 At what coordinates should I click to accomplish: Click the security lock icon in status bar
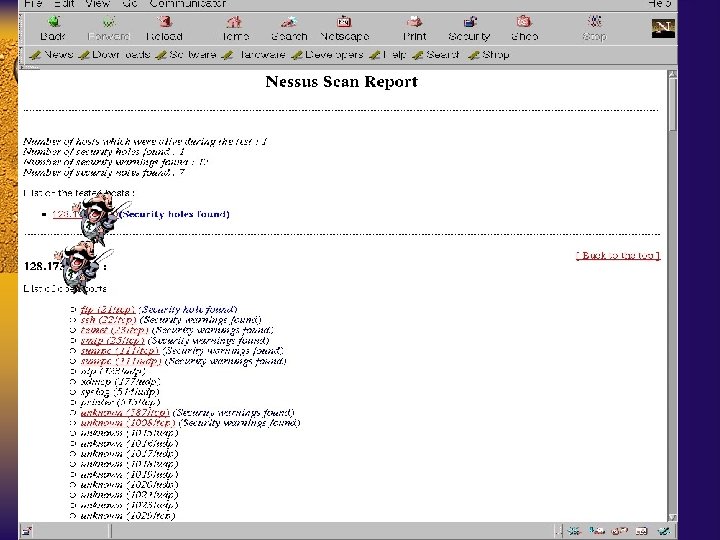point(27,531)
